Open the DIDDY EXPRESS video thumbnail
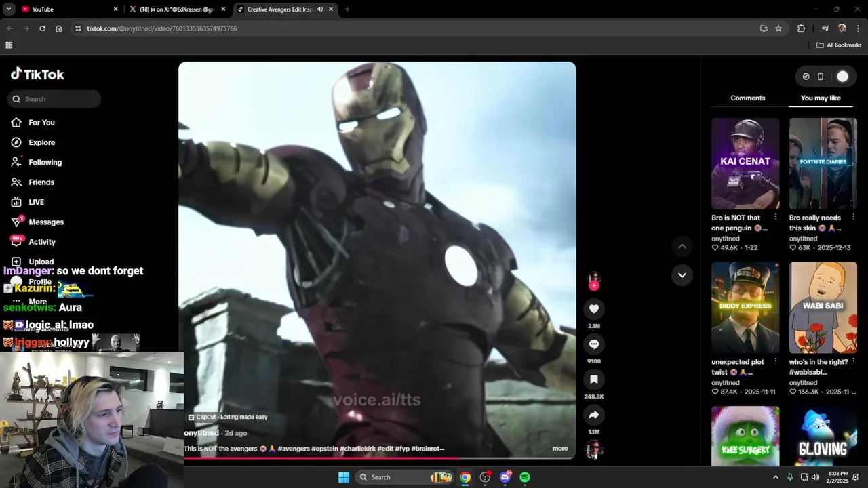Viewport: 868px width, 488px height. [x=745, y=308]
